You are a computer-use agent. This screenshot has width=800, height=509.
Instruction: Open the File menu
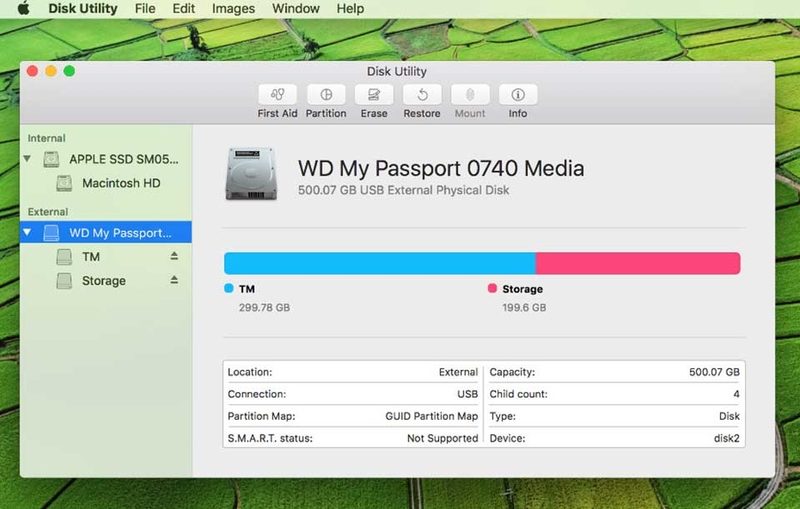coord(145,9)
